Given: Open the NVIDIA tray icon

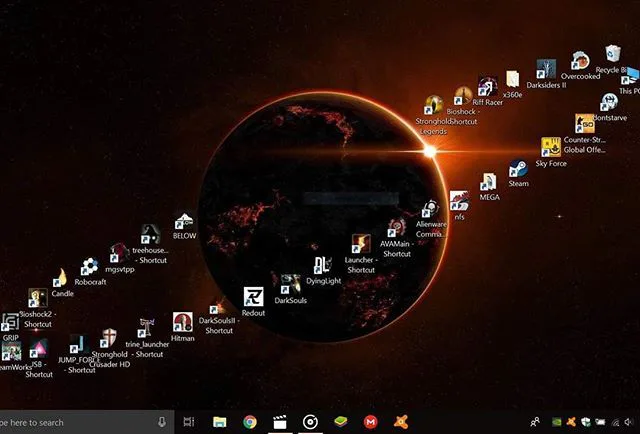Looking at the screenshot, I should pyautogui.click(x=557, y=422).
